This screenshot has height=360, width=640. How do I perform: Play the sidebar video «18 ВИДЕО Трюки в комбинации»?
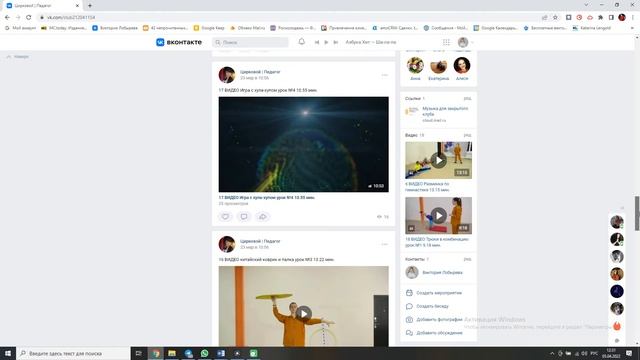pos(438,216)
